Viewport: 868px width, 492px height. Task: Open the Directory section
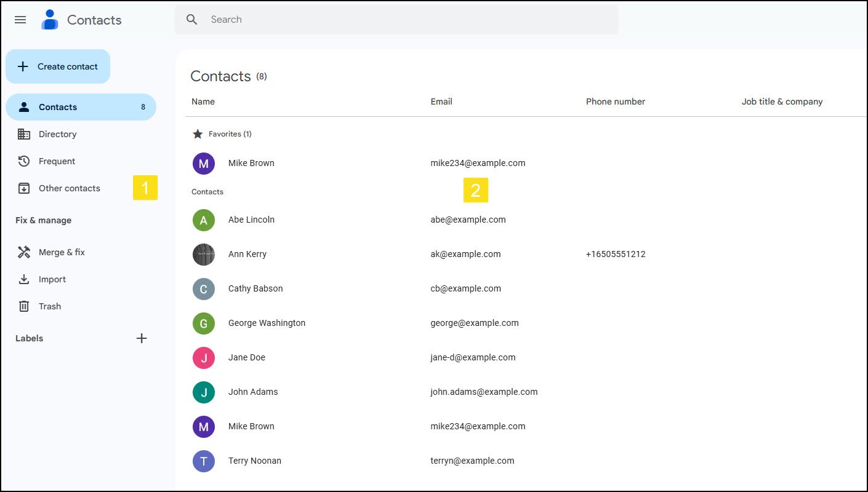pos(81,134)
